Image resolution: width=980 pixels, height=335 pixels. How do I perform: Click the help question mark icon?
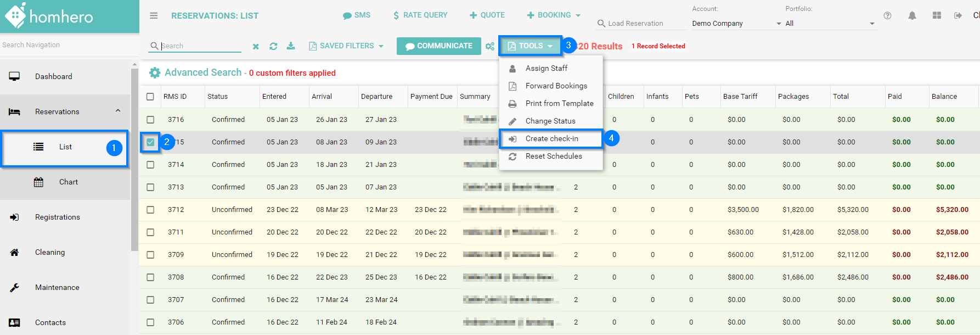point(887,15)
